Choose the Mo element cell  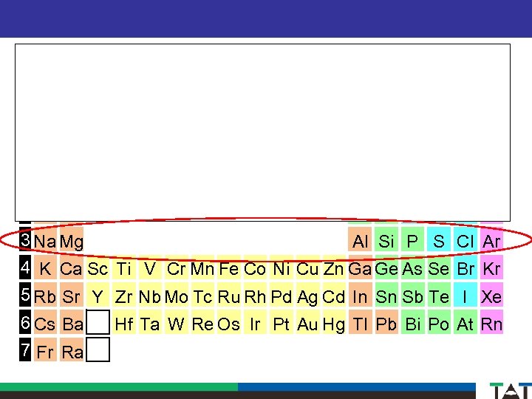click(x=177, y=295)
